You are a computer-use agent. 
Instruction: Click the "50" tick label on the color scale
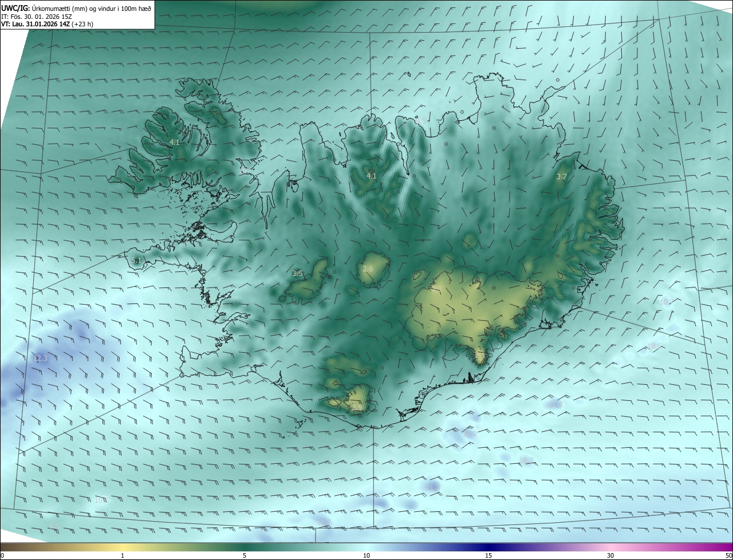click(728, 555)
